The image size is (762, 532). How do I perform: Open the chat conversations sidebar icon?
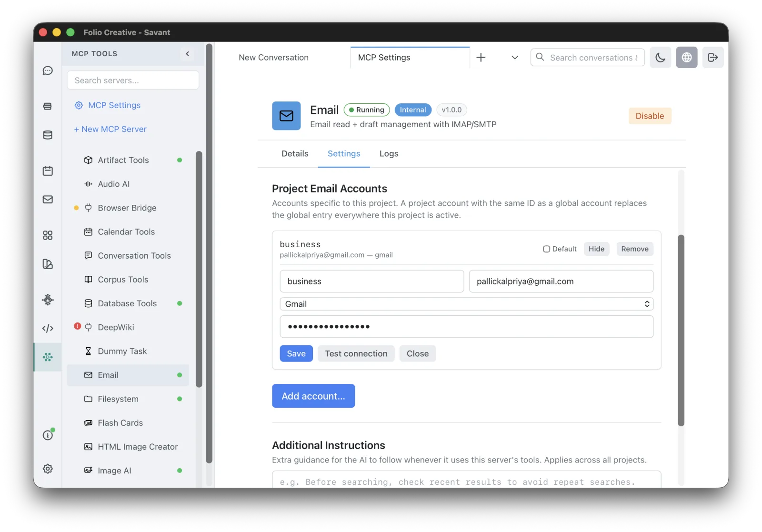point(48,71)
